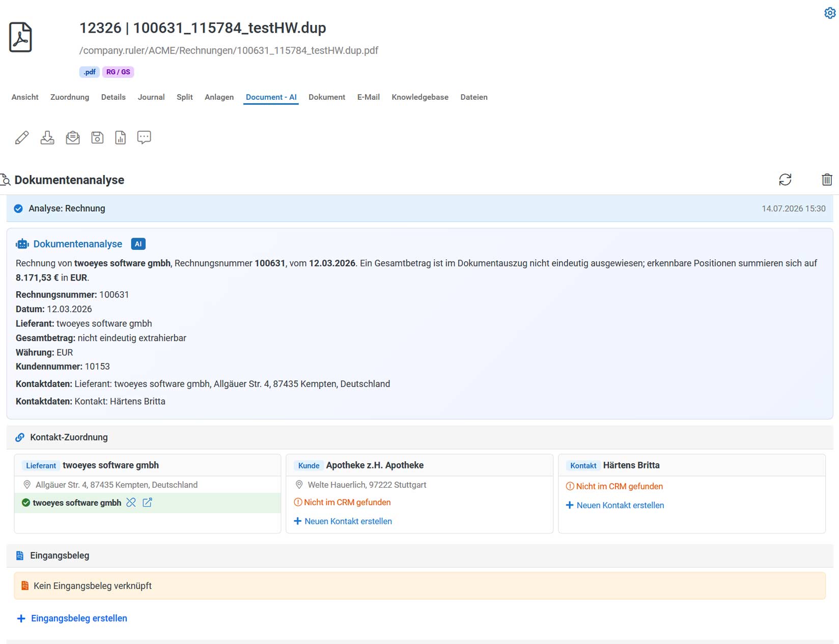Screen dimensions: 839x644
Task: Open twoeyes software gmbh in external link
Action: [x=147, y=502]
